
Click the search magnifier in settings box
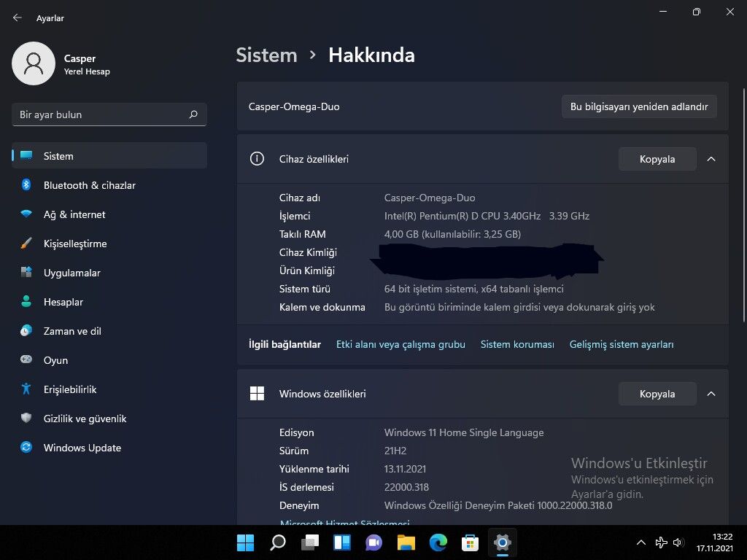pyautogui.click(x=193, y=114)
